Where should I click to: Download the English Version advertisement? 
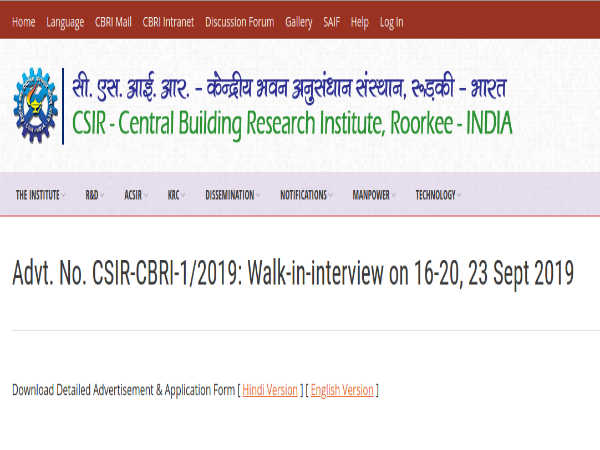(342, 390)
